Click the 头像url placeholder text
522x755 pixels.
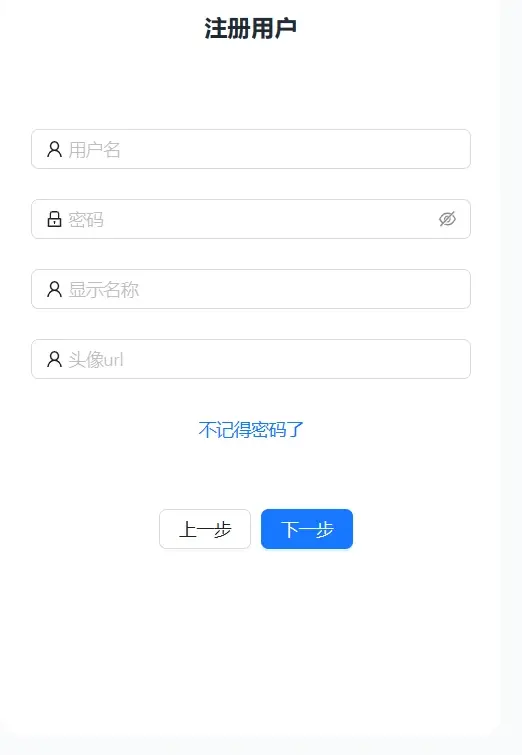coord(96,360)
